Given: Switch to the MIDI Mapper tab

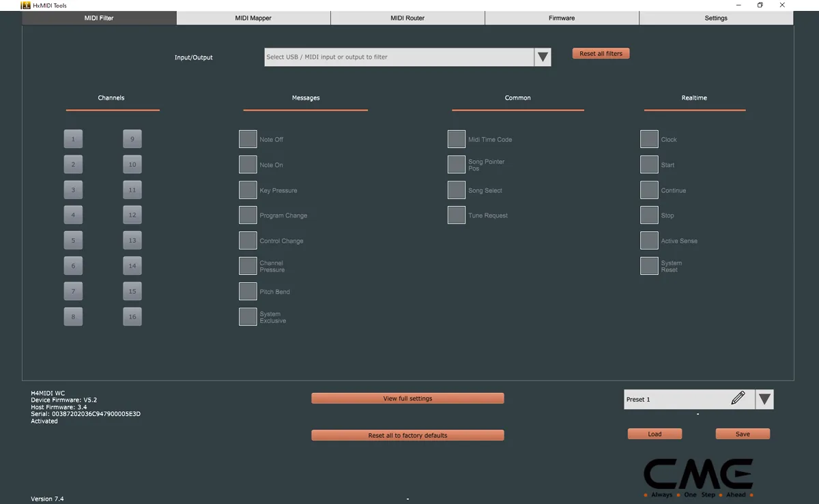Looking at the screenshot, I should click(x=253, y=18).
